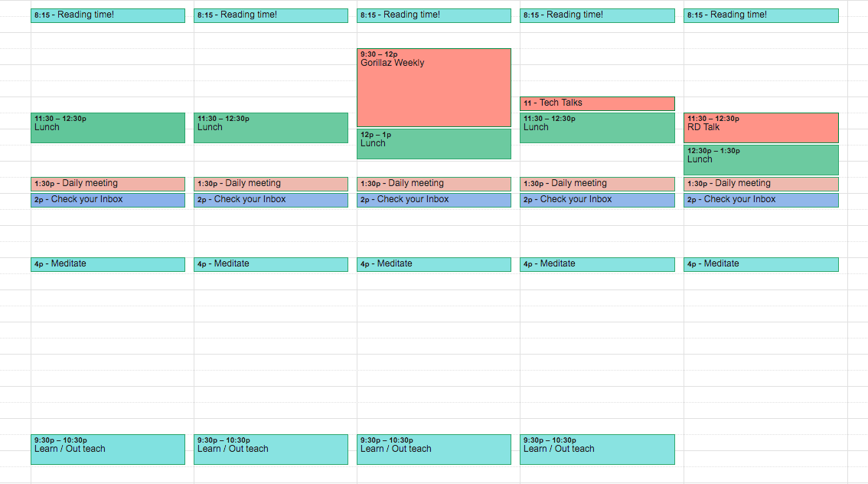868x484 pixels.
Task: Open the first column's Reading time! event
Action: pos(108,15)
